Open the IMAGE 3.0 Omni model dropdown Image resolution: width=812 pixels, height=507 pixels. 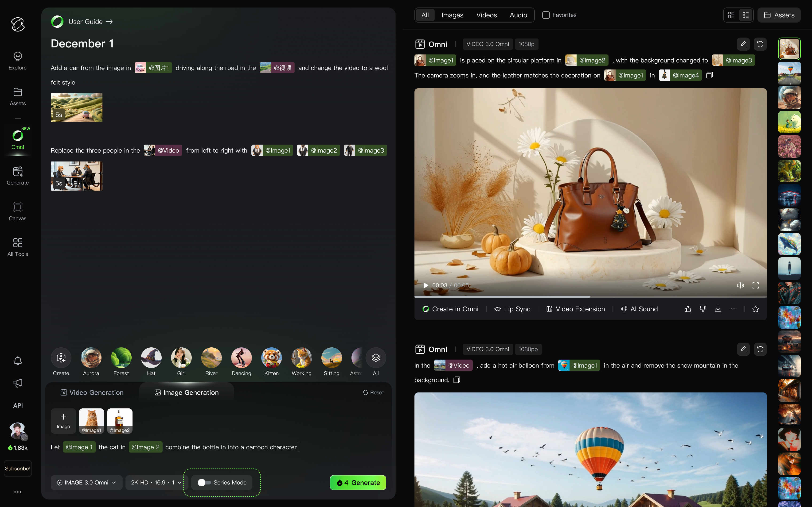pyautogui.click(x=86, y=483)
